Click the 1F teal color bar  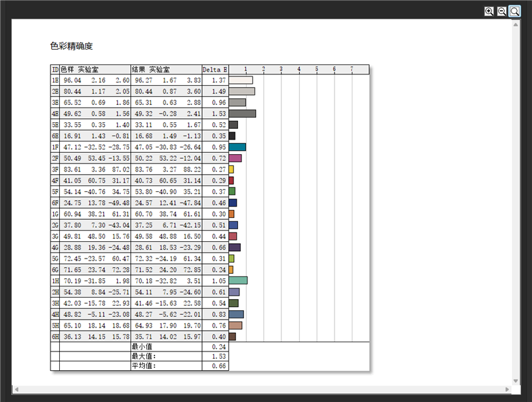[x=237, y=147]
